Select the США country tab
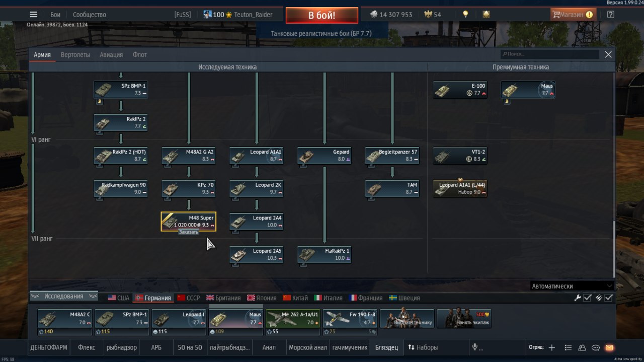Viewport: 644px width, 362px height. click(119, 298)
